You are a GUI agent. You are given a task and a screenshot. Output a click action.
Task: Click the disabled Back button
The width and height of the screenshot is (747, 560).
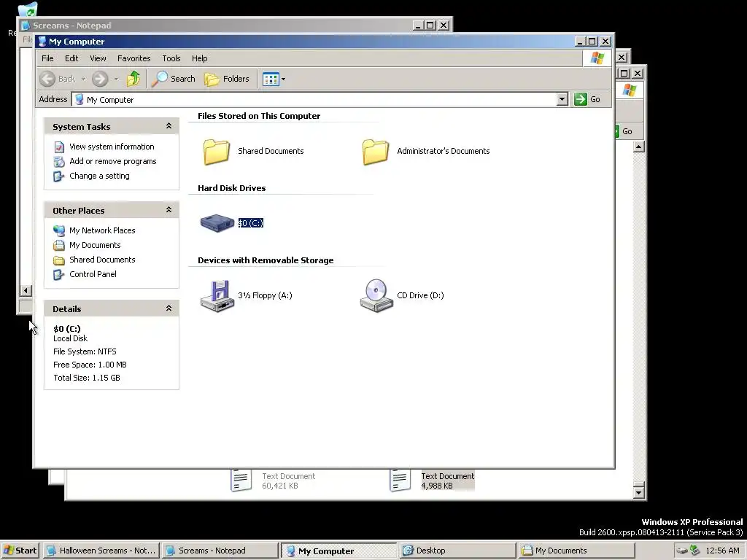click(x=58, y=79)
